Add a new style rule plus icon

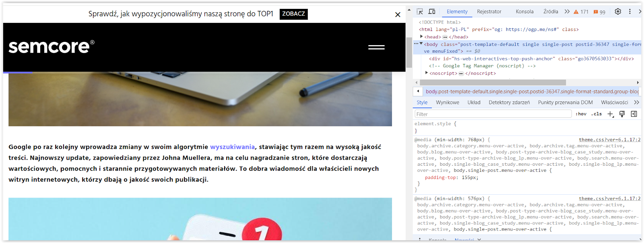610,114
